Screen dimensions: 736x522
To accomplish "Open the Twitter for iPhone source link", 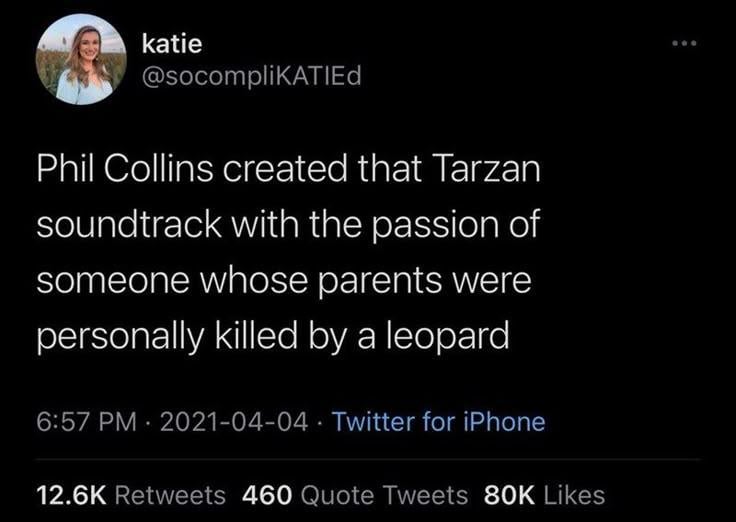I will point(438,421).
